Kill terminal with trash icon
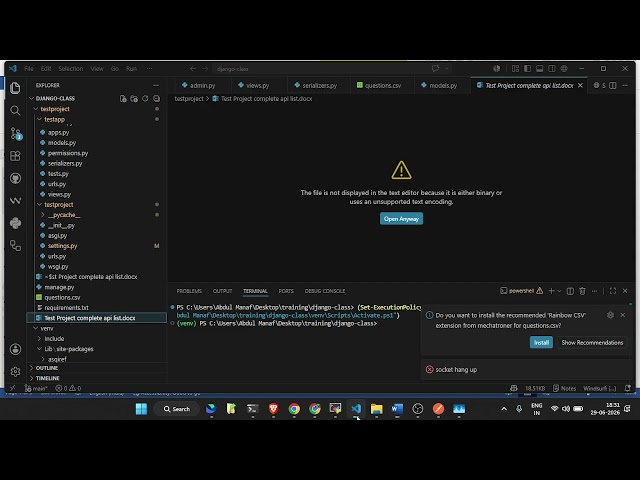 (x=582, y=291)
